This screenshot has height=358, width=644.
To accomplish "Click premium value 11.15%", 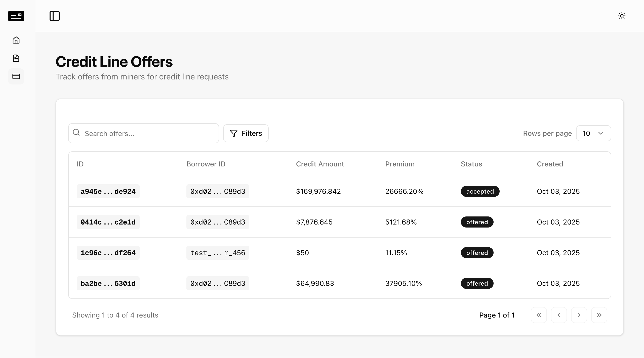I will [x=396, y=253].
